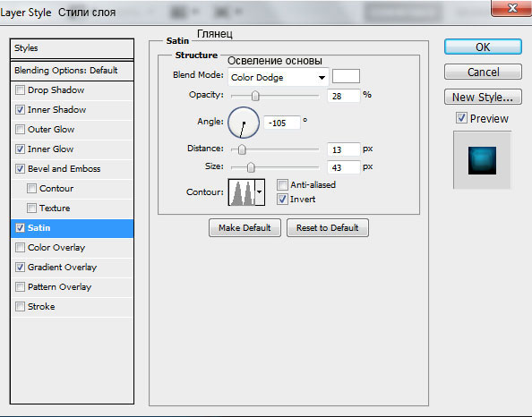The image size is (532, 417).
Task: Enable the Stroke effect checkbox
Action: (x=20, y=306)
